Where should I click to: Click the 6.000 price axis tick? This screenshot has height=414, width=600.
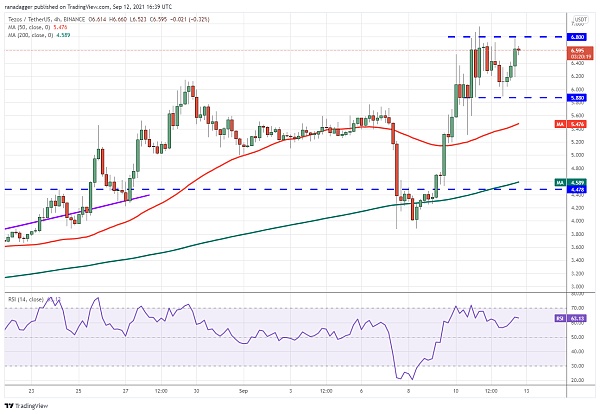577,89
